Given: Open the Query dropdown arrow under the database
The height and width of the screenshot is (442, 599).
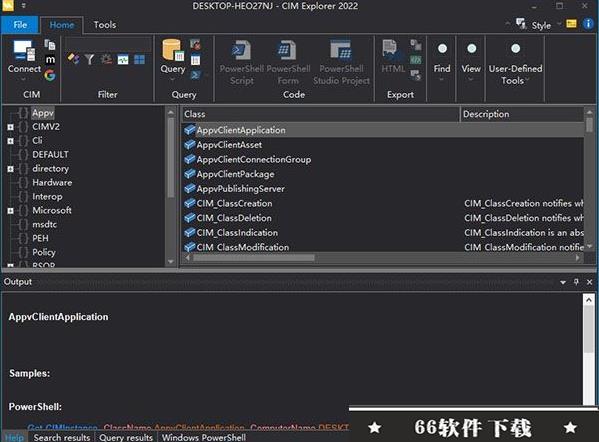Looking at the screenshot, I should pyautogui.click(x=172, y=79).
